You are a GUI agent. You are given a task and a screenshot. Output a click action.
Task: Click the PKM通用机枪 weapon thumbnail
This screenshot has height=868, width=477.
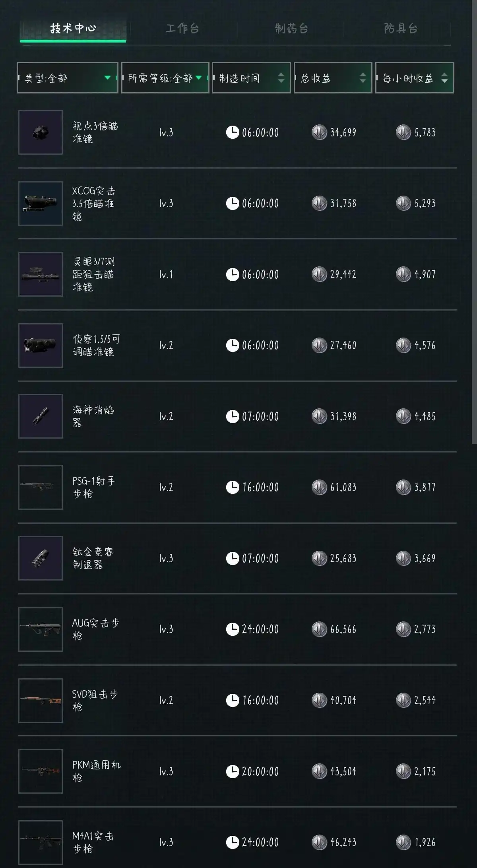pyautogui.click(x=41, y=771)
